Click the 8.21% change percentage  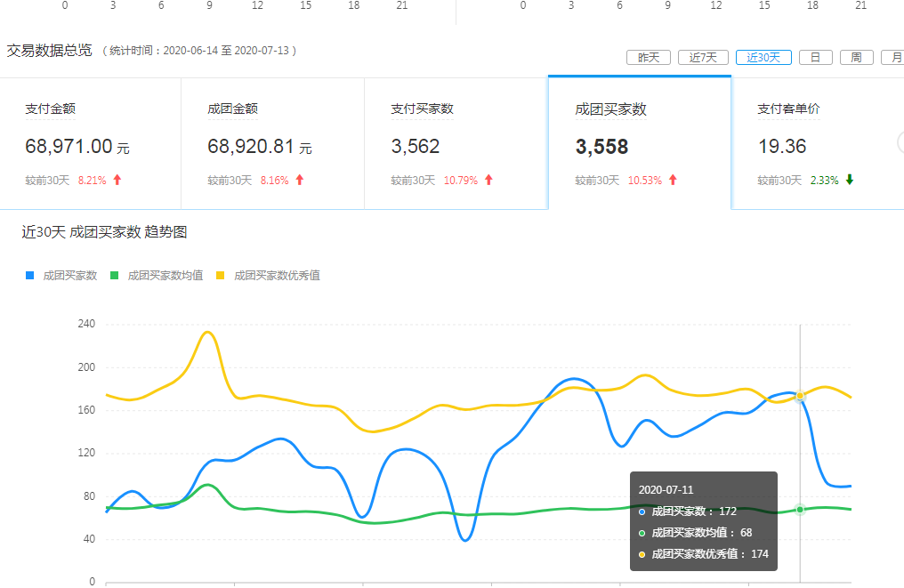click(93, 181)
